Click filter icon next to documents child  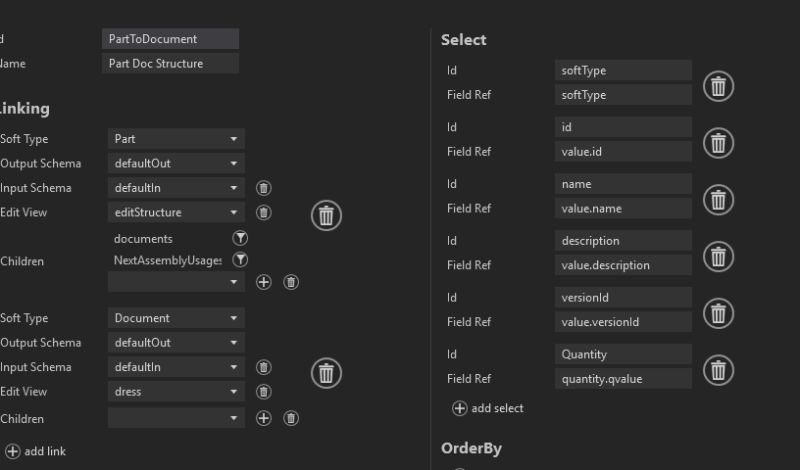click(x=240, y=238)
